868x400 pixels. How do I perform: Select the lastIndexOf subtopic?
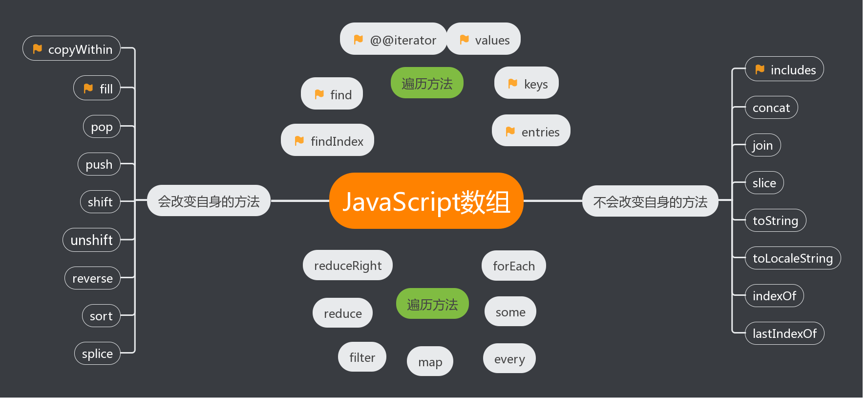tap(784, 333)
